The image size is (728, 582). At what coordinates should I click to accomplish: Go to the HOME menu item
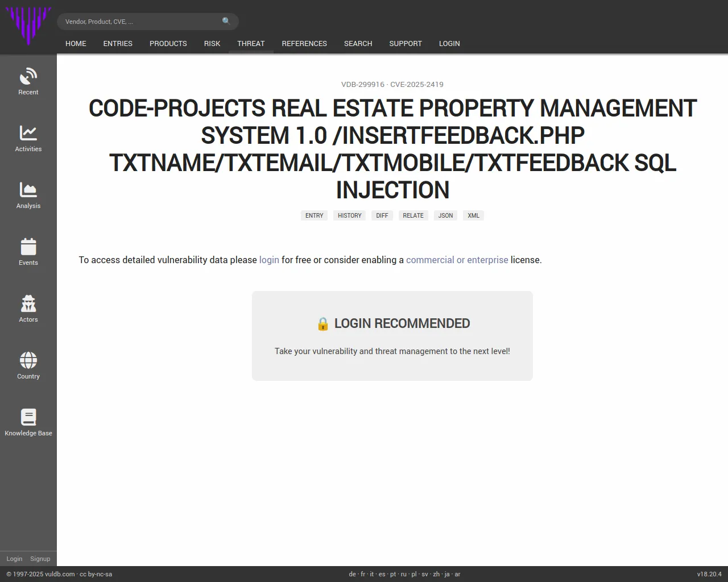pos(76,43)
